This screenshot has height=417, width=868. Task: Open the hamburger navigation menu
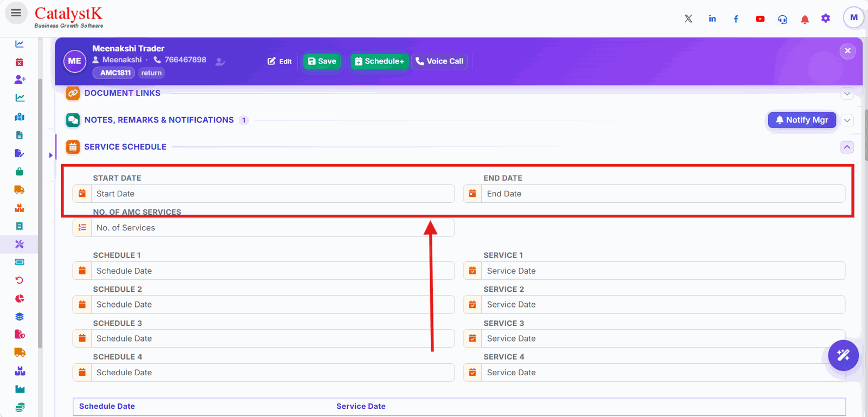16,13
